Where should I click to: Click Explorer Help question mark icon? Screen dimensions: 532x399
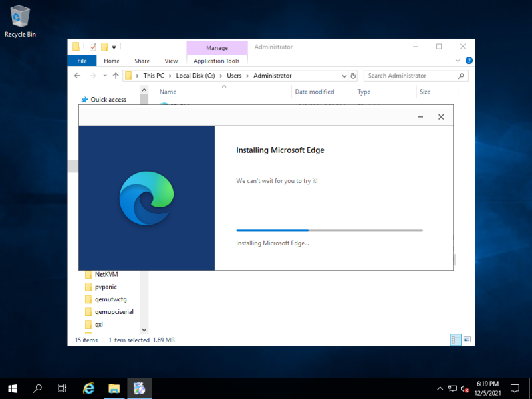click(469, 61)
